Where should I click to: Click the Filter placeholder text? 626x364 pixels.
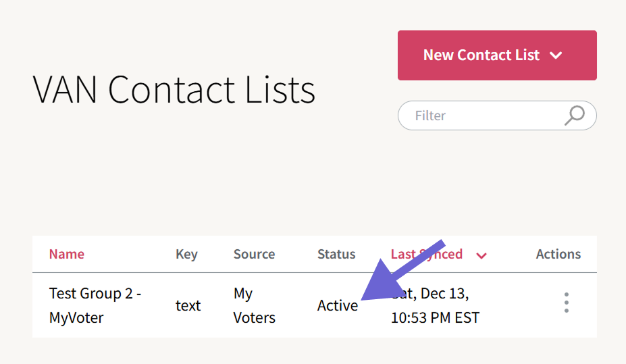(x=430, y=115)
